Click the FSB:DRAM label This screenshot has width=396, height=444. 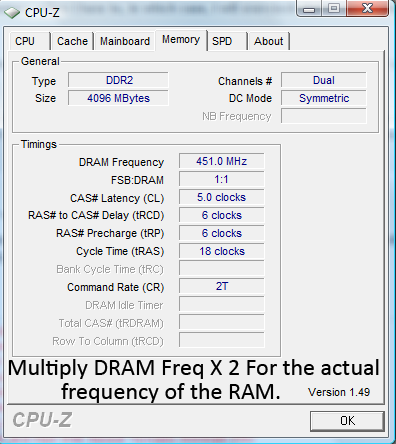[137, 180]
